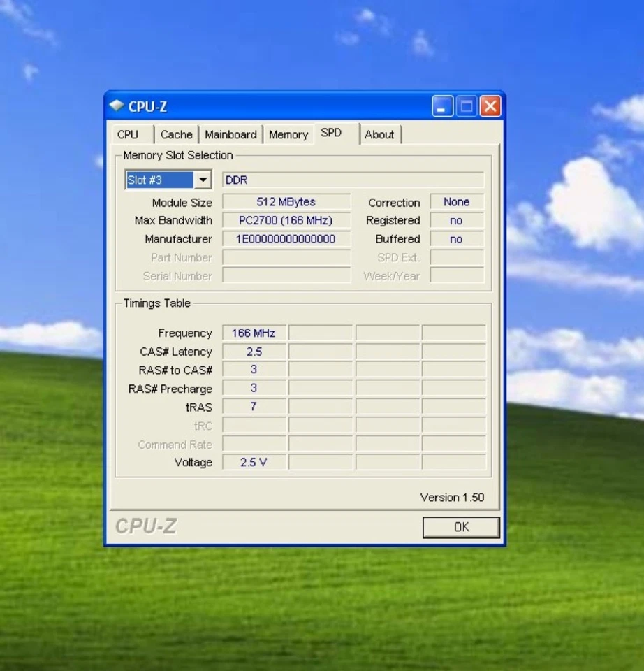This screenshot has width=644, height=671.
Task: Expand the Slot #3 dropdown arrow
Action: (x=203, y=180)
